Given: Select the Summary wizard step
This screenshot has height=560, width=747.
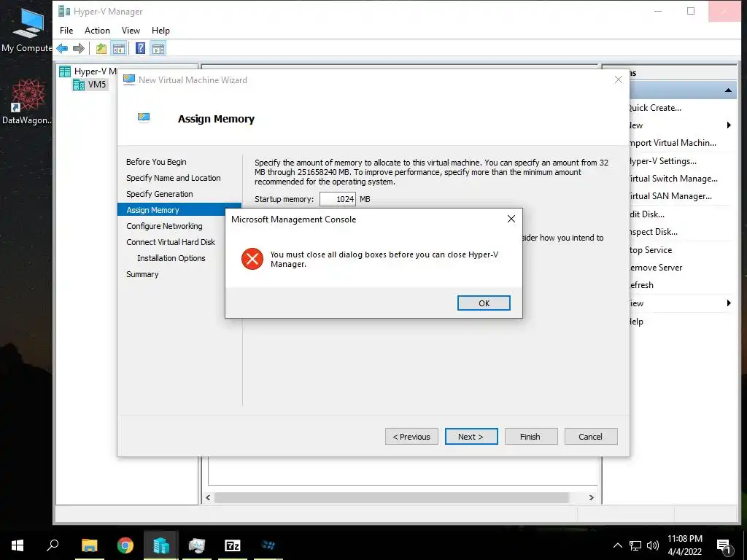Looking at the screenshot, I should tap(142, 274).
